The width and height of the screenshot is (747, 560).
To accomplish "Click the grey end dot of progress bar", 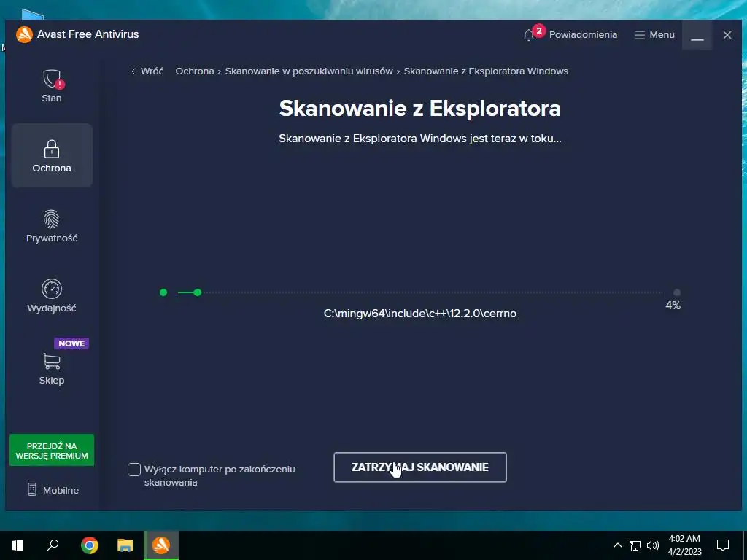I will [677, 292].
